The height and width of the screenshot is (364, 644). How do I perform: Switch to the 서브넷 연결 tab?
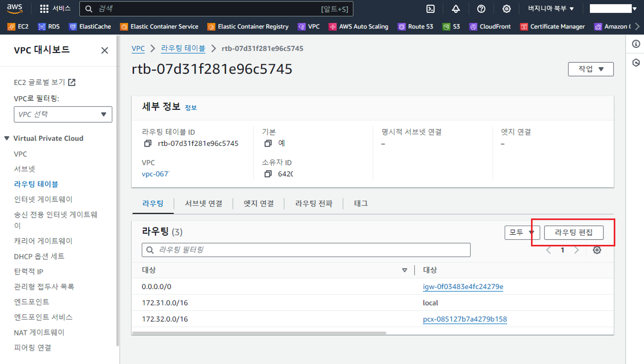point(204,204)
